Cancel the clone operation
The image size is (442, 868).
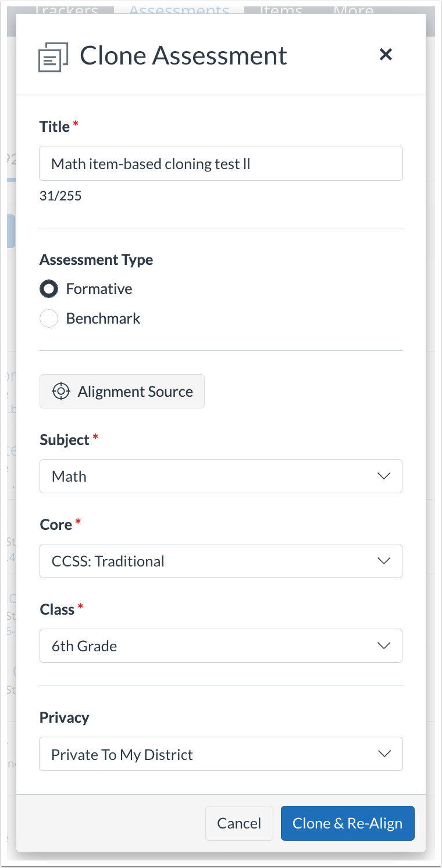tap(239, 823)
